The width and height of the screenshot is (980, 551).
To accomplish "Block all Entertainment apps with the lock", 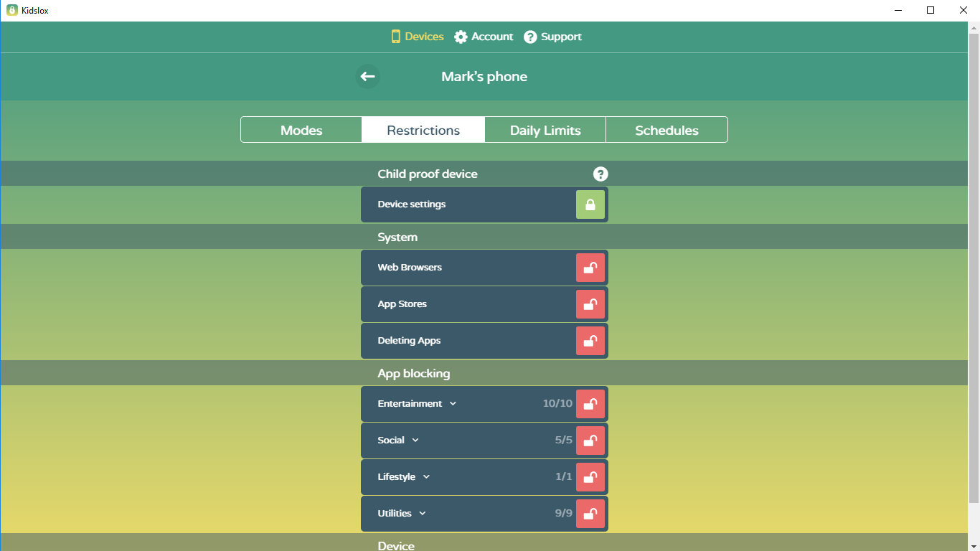I will (x=590, y=404).
